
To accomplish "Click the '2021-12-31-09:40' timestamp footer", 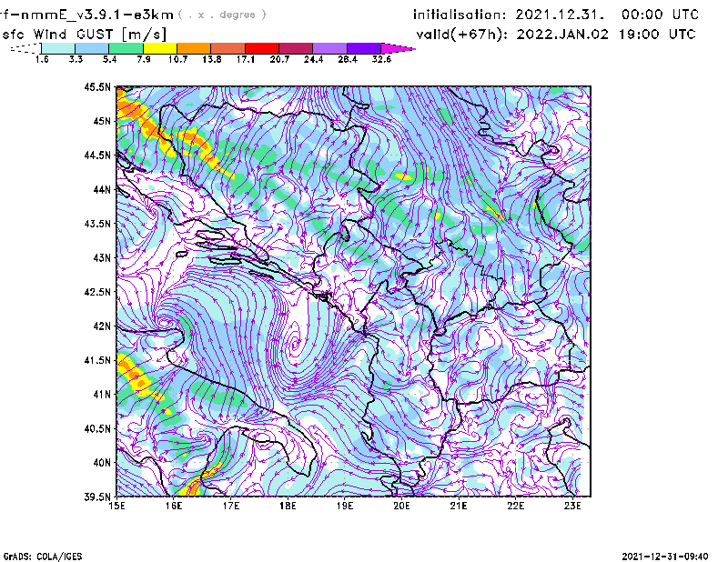I will point(665,556).
